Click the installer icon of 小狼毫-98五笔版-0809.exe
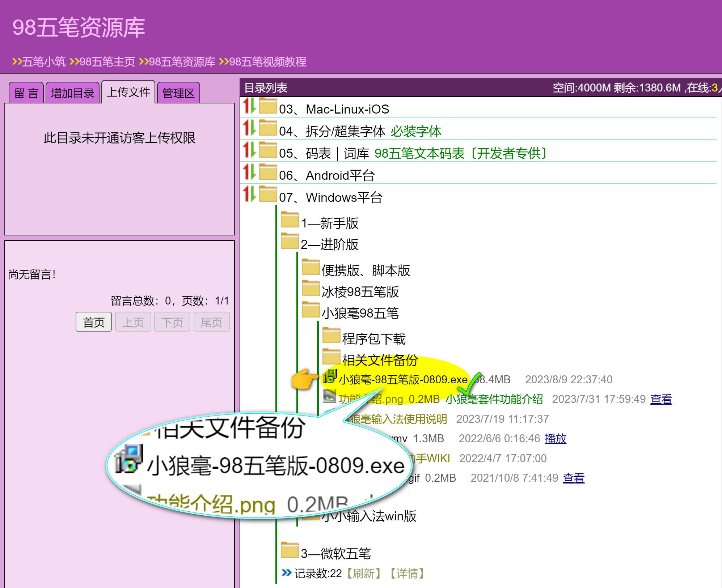722x588 pixels. [329, 377]
